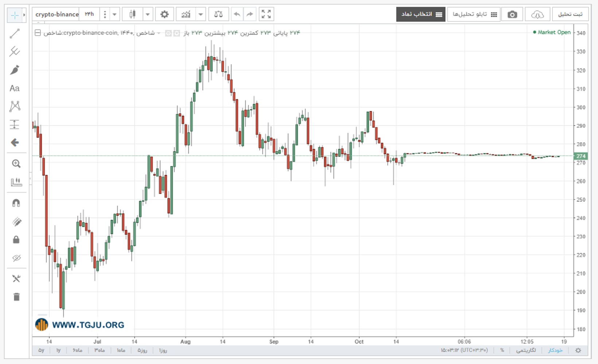
Task: Select the measure ruler tool
Action: coord(16,182)
